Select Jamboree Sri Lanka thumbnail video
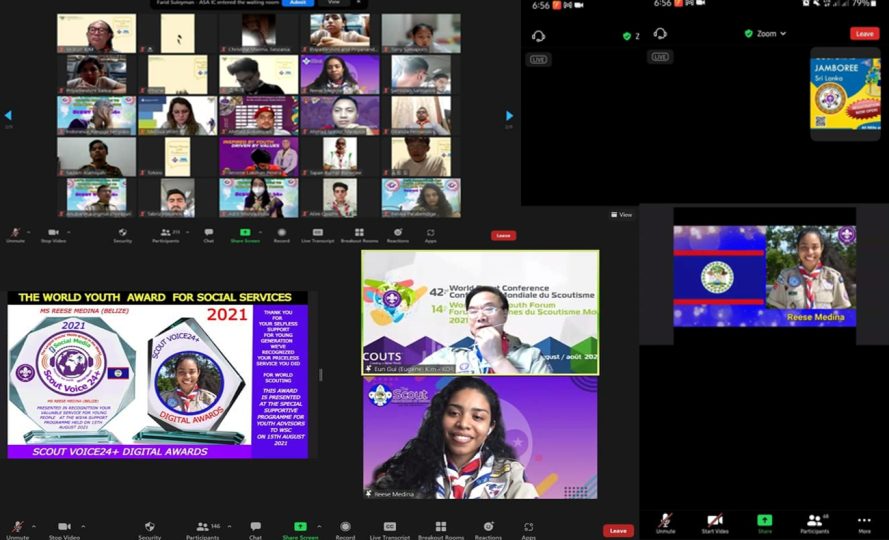 845,94
